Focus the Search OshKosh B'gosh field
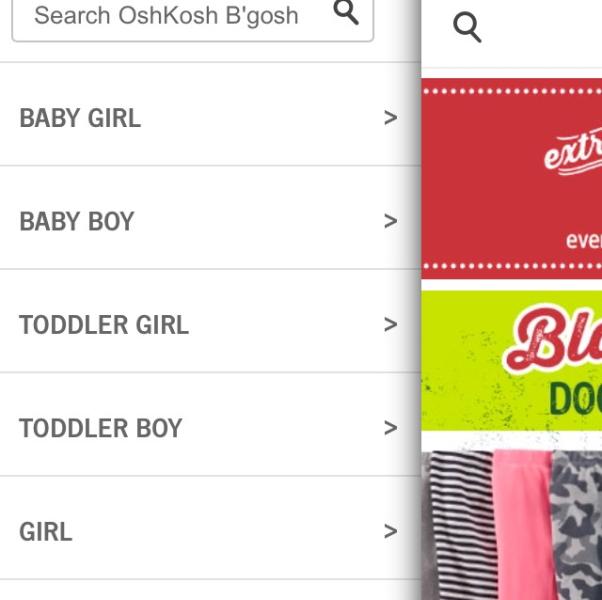 (192, 17)
